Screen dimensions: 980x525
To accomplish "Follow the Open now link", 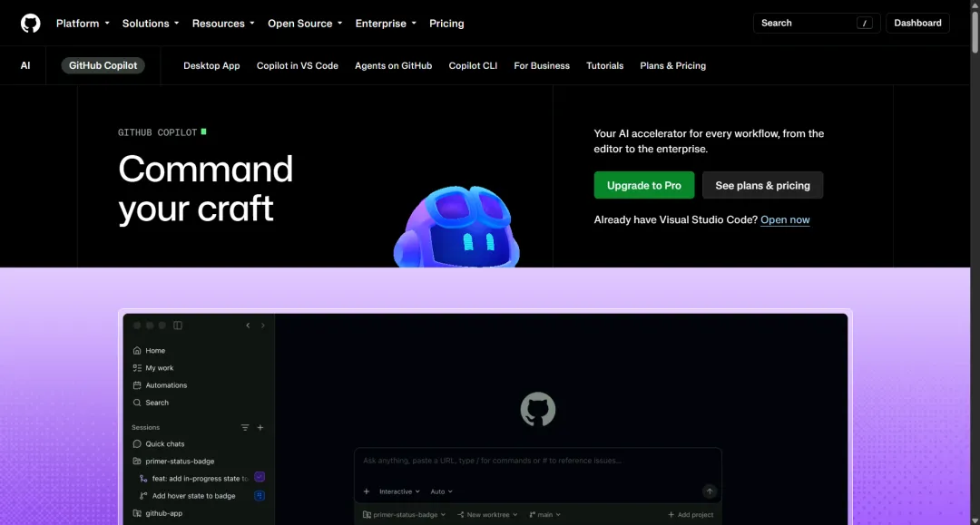I will pyautogui.click(x=785, y=219).
